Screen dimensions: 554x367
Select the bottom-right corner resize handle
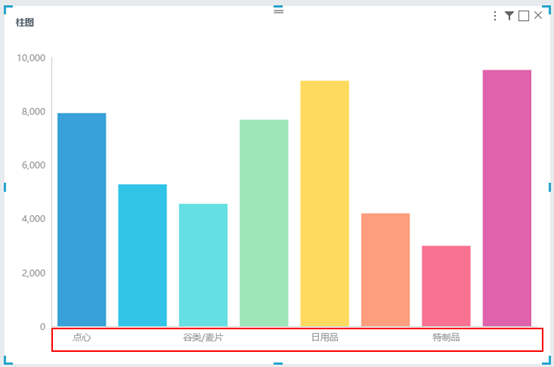click(547, 360)
